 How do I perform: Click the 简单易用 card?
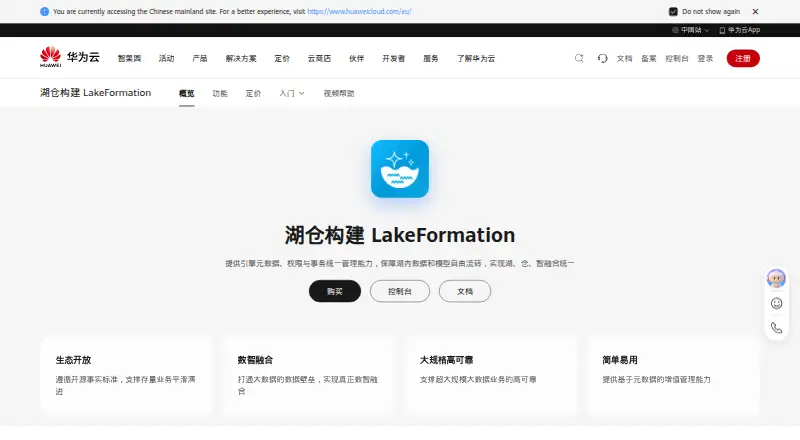[x=673, y=375]
